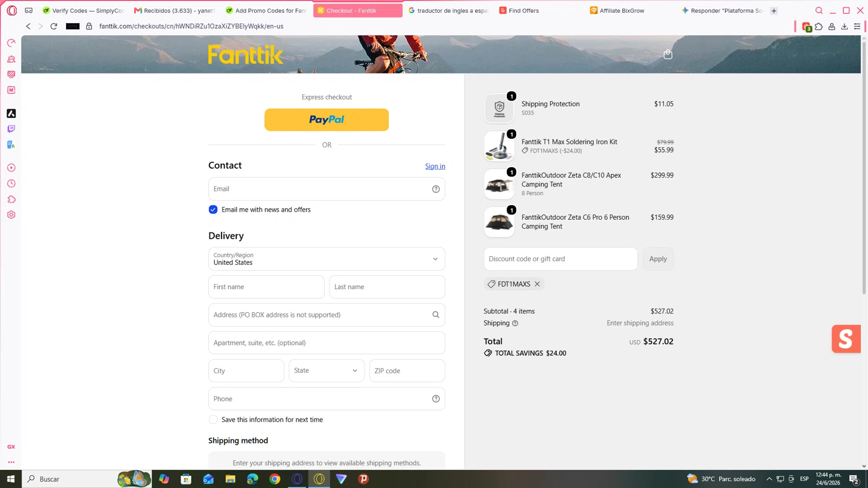Open GX Control speedometer icon
The height and width of the screenshot is (488, 868).
click(11, 43)
